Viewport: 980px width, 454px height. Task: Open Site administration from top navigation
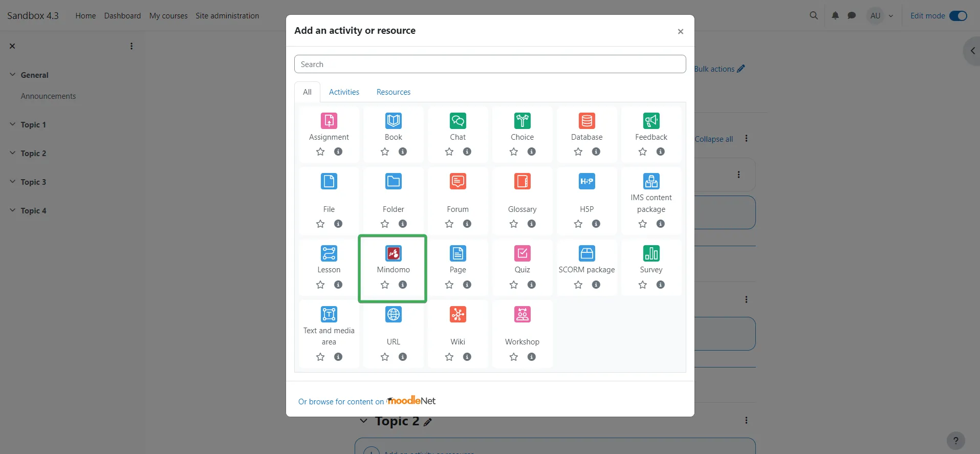pyautogui.click(x=227, y=16)
